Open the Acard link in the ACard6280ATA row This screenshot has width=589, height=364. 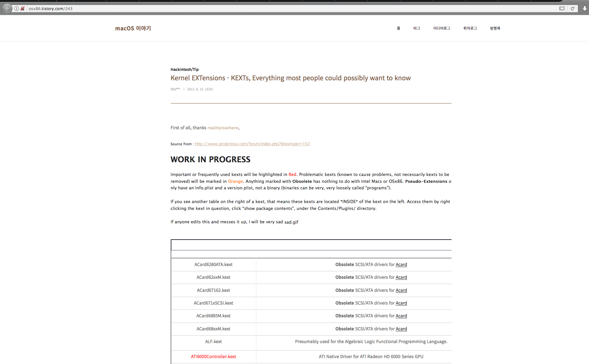[401, 264]
